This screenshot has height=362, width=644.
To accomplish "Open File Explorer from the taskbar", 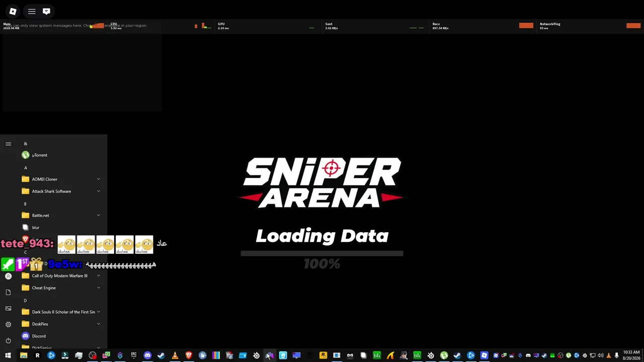I will coord(24,355).
